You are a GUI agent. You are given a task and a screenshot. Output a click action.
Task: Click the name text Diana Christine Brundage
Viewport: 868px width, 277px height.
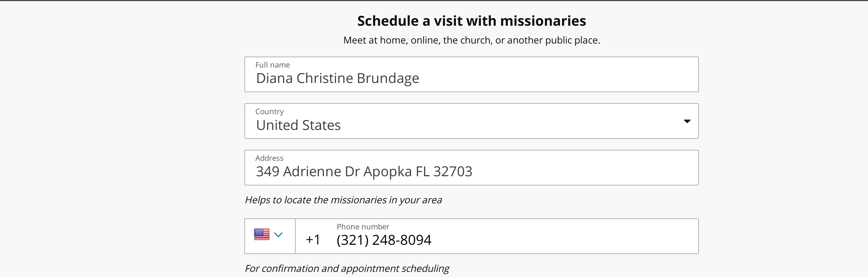pos(337,79)
